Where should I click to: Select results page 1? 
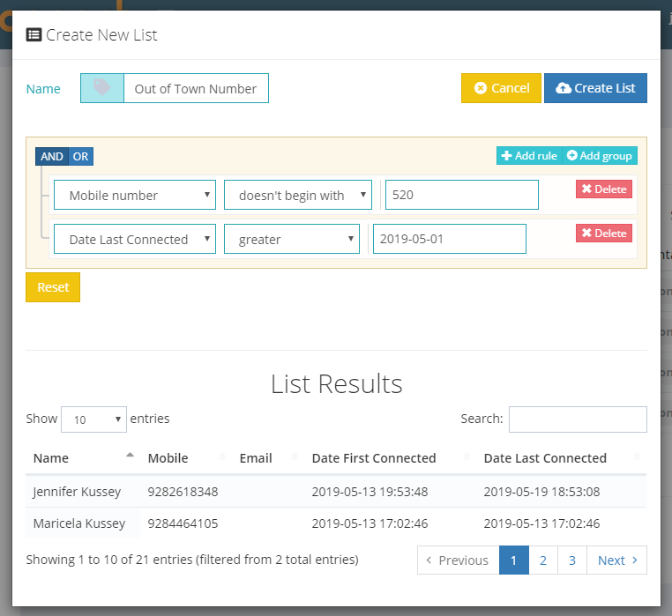(x=514, y=560)
